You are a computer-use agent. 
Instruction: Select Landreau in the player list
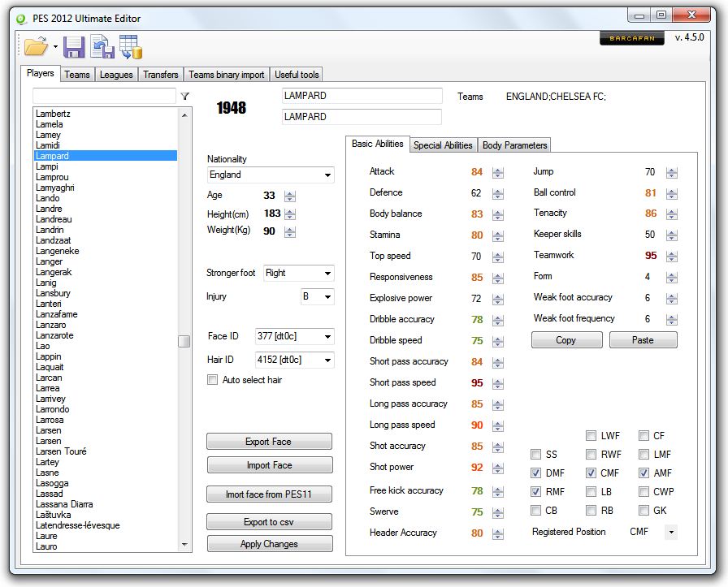(106, 219)
